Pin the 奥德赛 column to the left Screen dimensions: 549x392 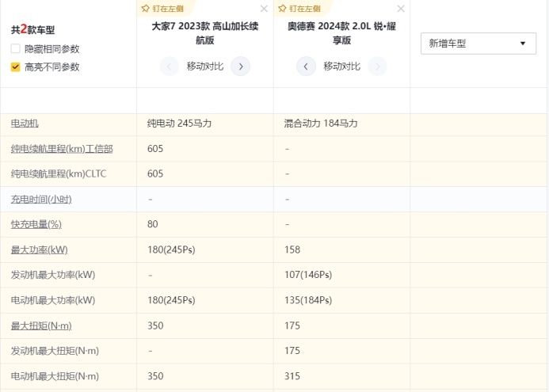[x=299, y=9]
